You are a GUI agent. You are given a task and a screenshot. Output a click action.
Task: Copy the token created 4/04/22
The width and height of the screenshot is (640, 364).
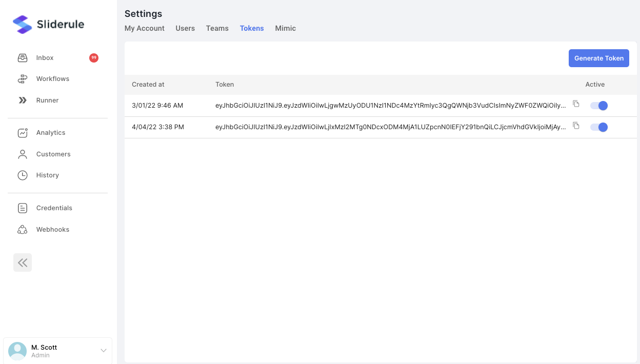pyautogui.click(x=576, y=126)
